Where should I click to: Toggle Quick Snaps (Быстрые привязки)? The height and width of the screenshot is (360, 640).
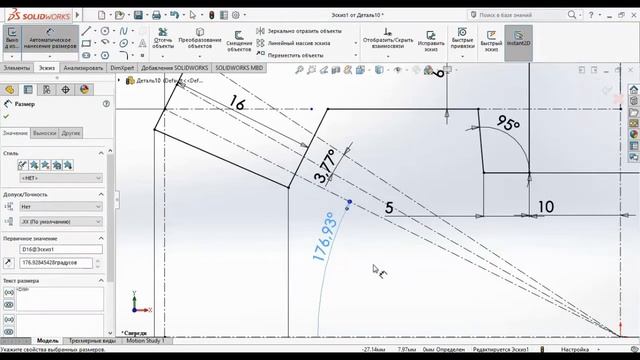click(462, 38)
